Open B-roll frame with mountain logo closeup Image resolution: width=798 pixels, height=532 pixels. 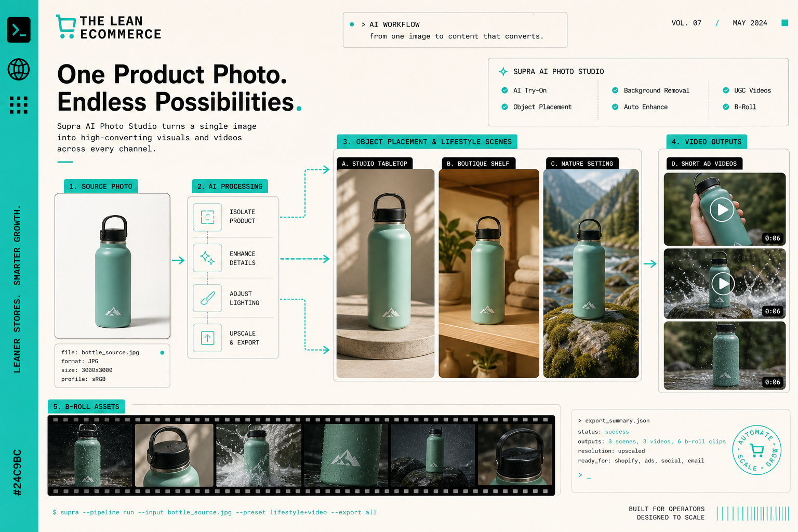coord(346,455)
